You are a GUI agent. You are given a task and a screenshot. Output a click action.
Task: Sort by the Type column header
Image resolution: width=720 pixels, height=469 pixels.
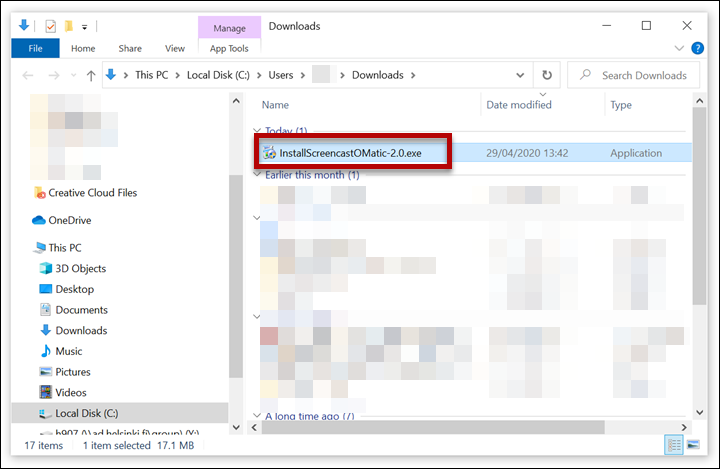tap(621, 105)
